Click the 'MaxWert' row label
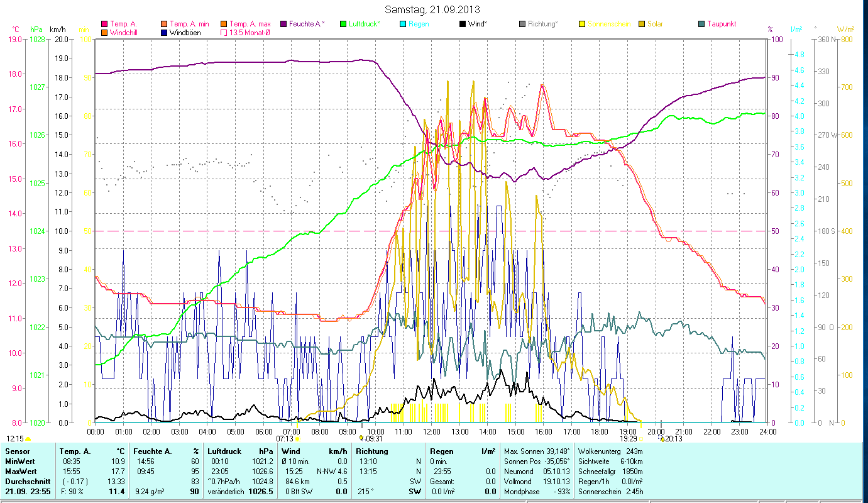868x503 pixels. 20,471
